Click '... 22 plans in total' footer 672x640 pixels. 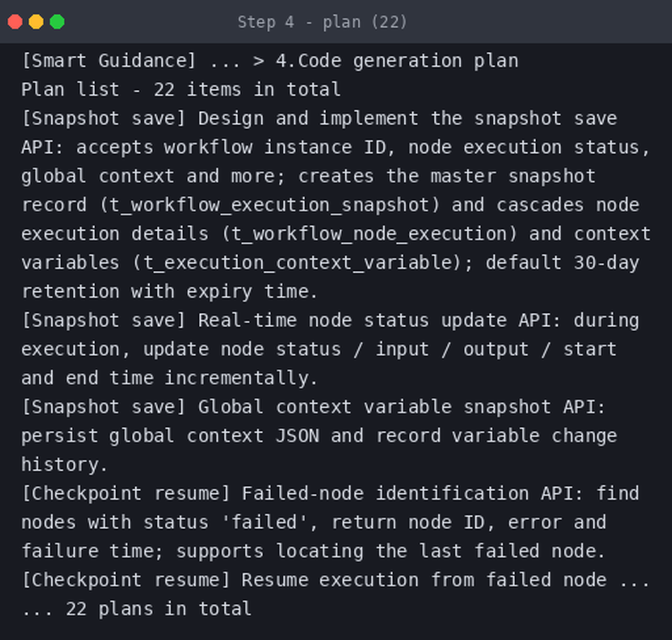[x=136, y=609]
